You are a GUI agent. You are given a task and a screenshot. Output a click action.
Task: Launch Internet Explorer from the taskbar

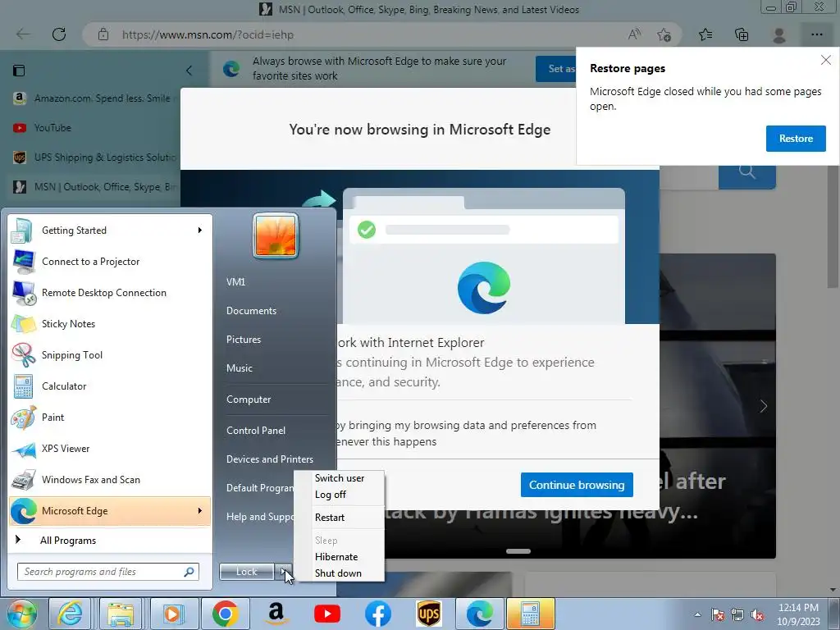point(71,614)
